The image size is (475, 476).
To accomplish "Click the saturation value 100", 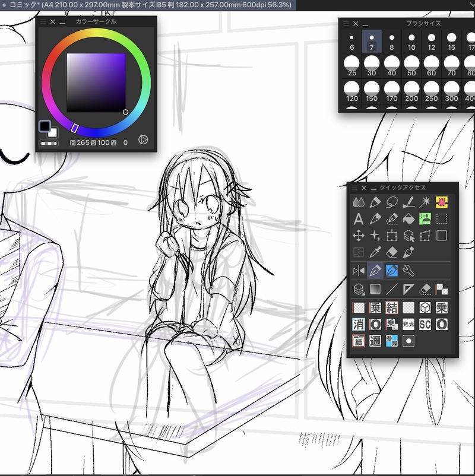I will [x=103, y=142].
